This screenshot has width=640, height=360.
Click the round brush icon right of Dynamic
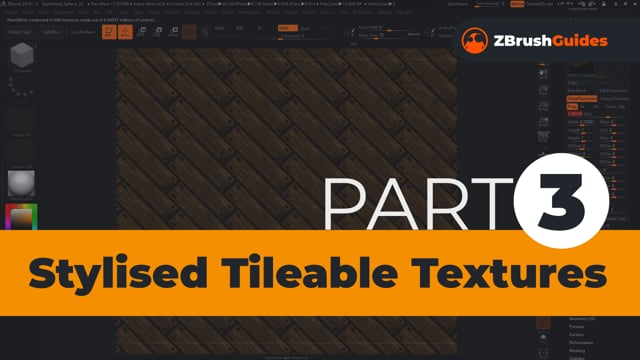pos(429,32)
